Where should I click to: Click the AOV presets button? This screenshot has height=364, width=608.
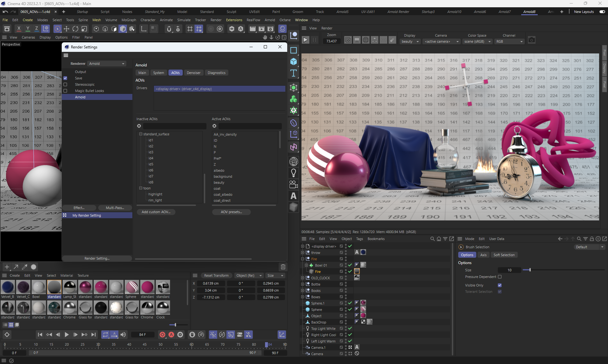231,212
